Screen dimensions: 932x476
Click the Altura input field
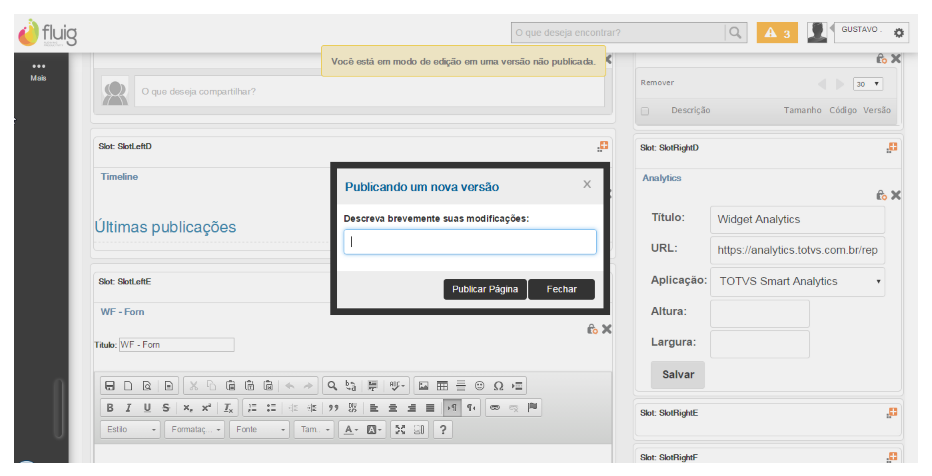760,313
